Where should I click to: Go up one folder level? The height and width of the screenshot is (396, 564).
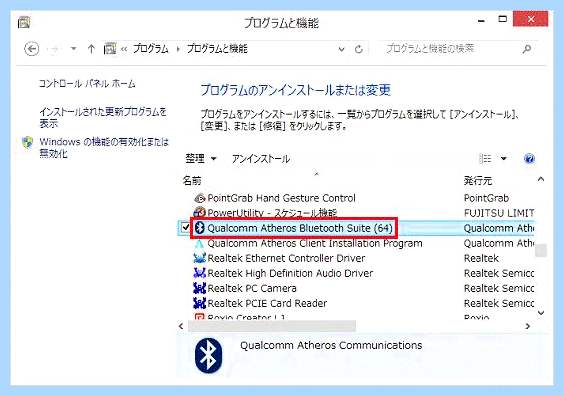[91, 49]
